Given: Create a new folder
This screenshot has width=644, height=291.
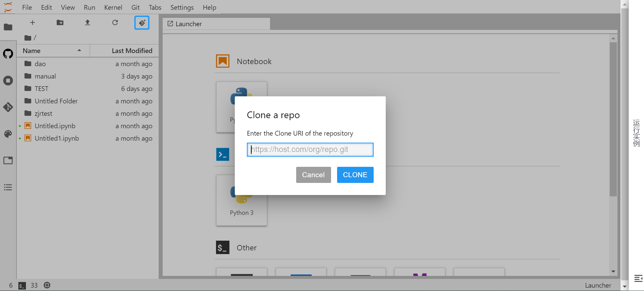Looking at the screenshot, I should pyautogui.click(x=60, y=22).
